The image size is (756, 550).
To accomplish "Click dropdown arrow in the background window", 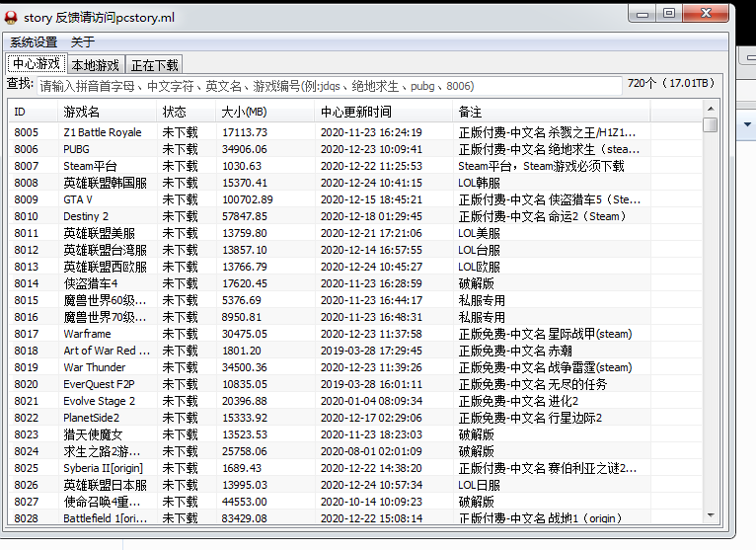I will (x=747, y=124).
